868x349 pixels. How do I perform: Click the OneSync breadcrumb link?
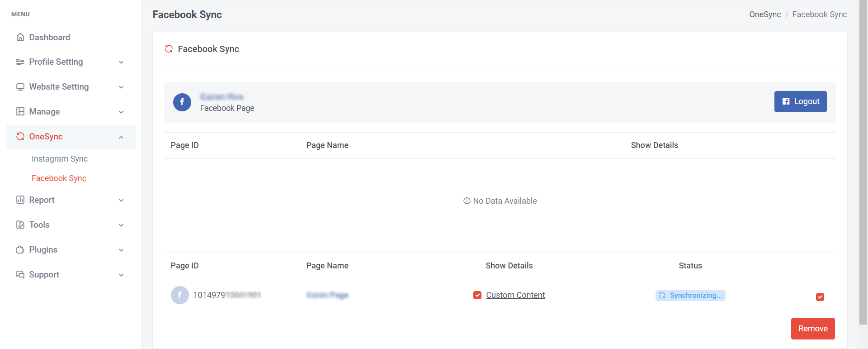click(x=765, y=14)
